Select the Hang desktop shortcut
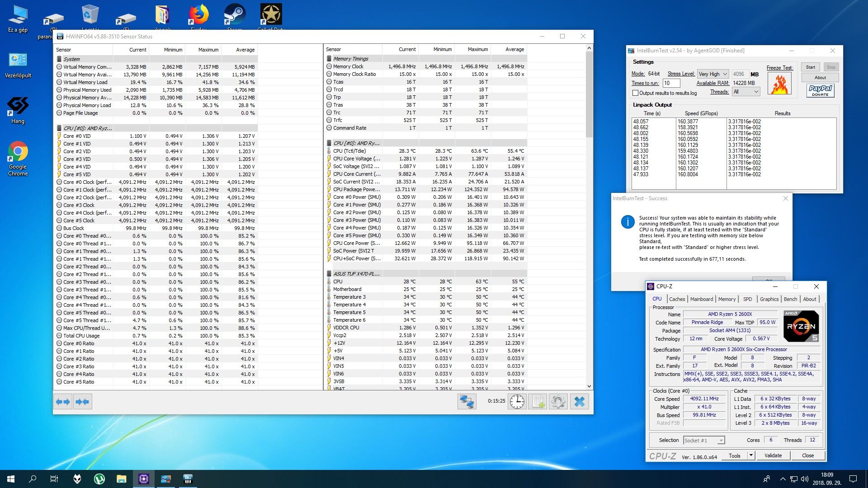This screenshot has height=488, width=868. (x=18, y=111)
